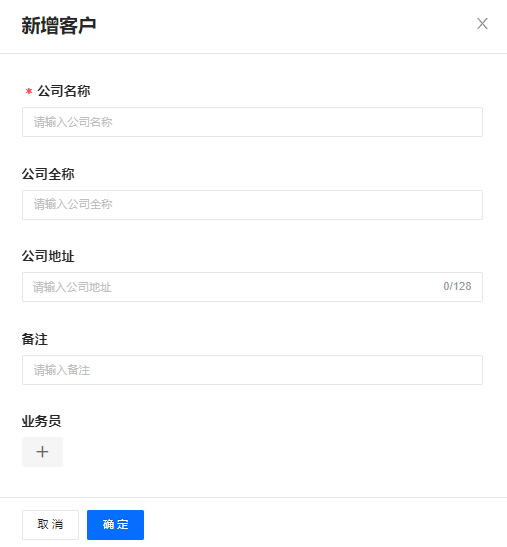Add a 业务员 using the plus icon
This screenshot has width=507, height=547.
[43, 452]
